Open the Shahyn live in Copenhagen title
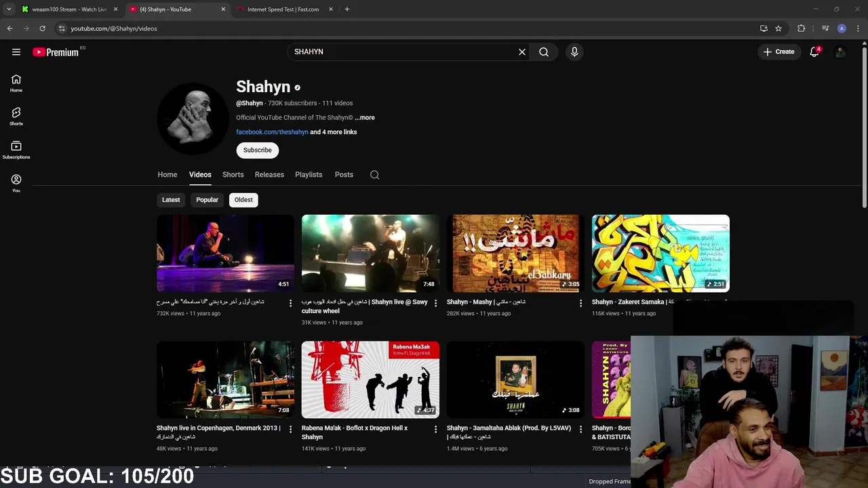Image resolution: width=868 pixels, height=488 pixels. tap(218, 432)
